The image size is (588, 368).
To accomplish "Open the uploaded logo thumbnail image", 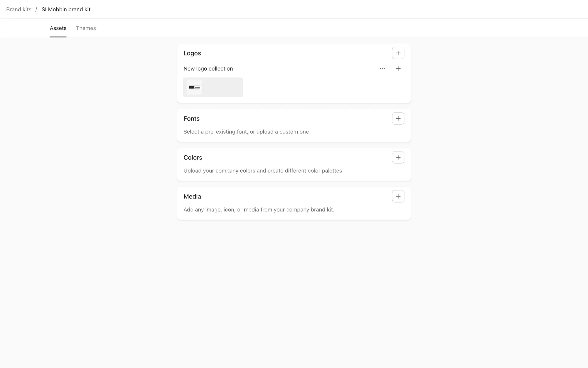I will [194, 87].
